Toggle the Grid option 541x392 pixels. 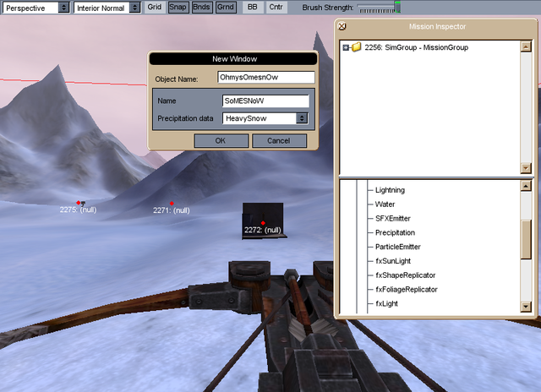(154, 7)
